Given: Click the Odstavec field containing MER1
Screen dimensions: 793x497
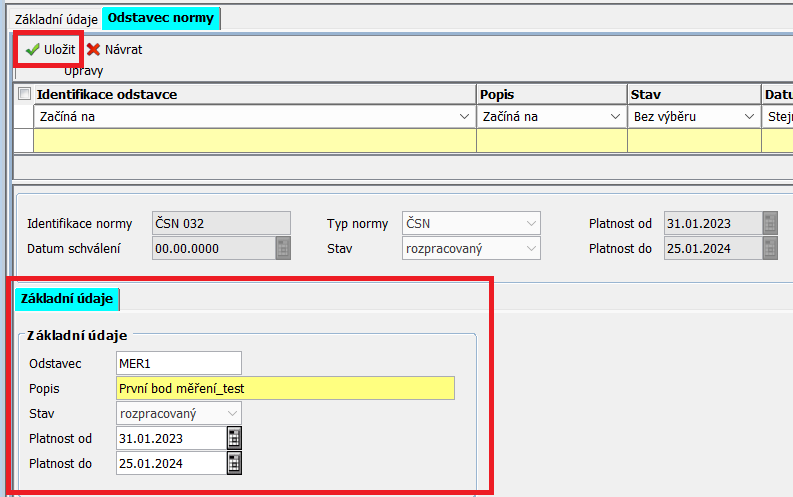Looking at the screenshot, I should point(178,363).
